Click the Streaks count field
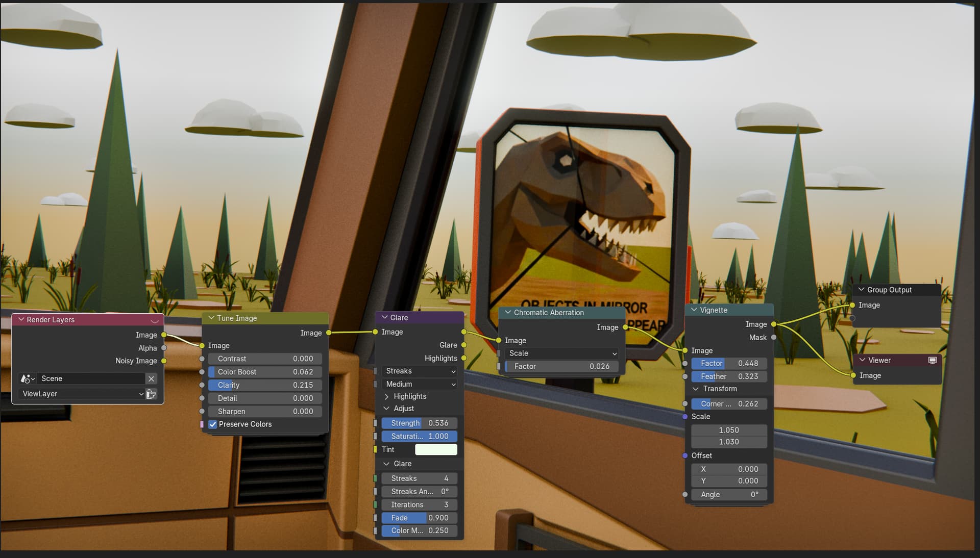Screen dimensions: 980x558 (419, 478)
